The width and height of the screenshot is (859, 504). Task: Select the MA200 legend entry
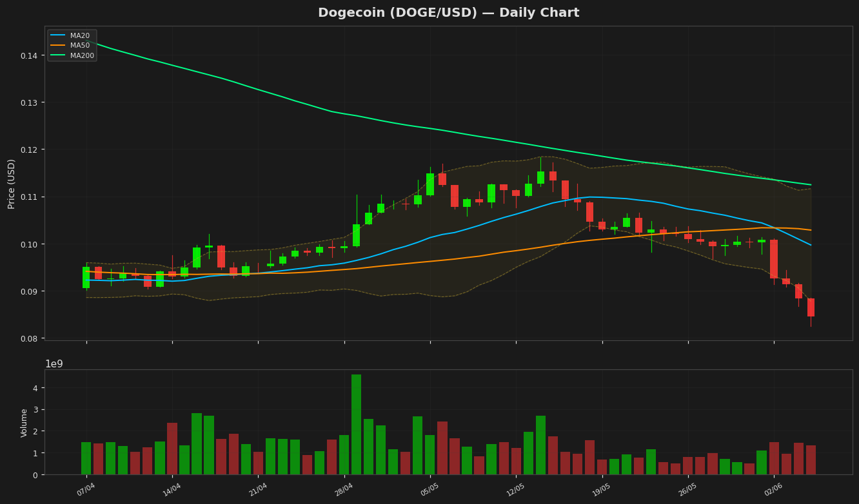click(73, 56)
